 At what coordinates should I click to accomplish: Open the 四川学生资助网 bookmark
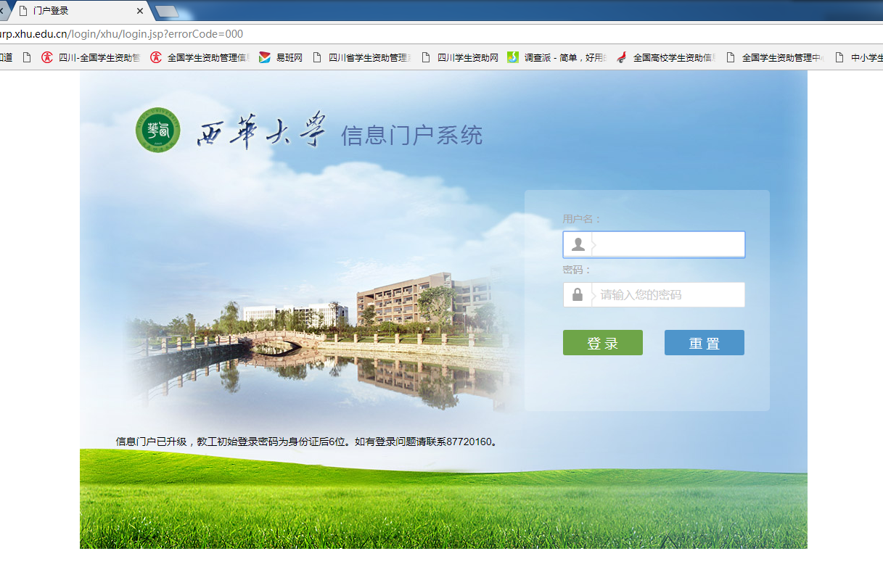pyautogui.click(x=467, y=58)
